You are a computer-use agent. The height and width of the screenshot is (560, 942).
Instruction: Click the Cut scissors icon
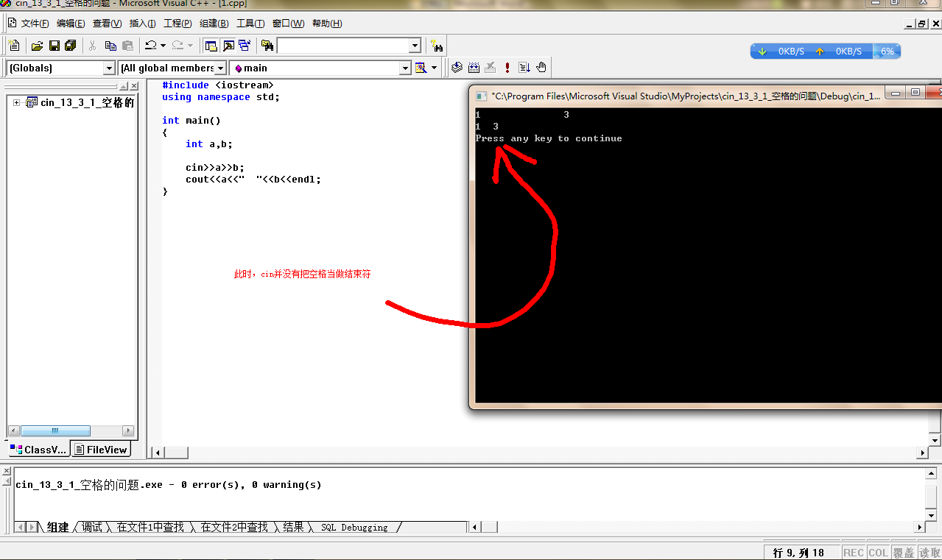click(93, 46)
